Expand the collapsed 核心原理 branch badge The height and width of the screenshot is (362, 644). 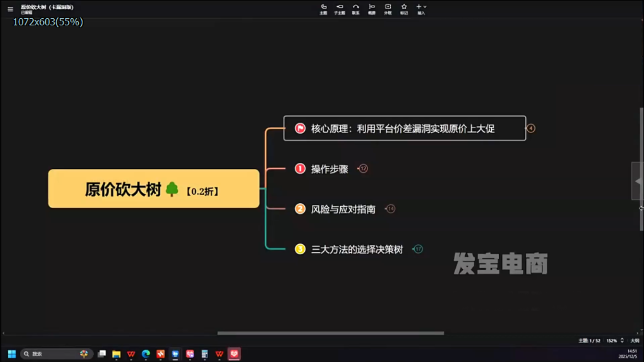point(531,128)
